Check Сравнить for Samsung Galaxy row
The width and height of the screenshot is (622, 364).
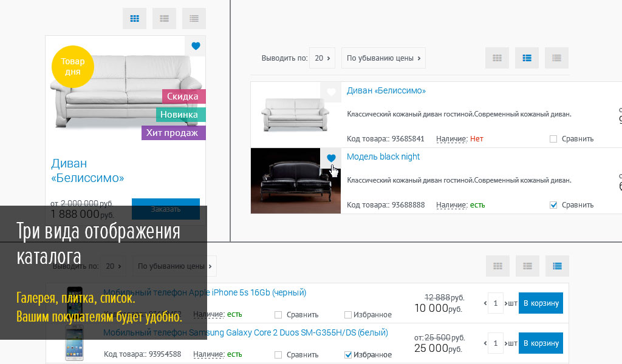coord(278,355)
